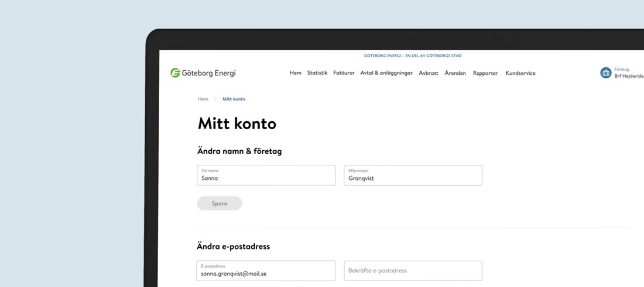Click the E-postadress input field
The image size is (644, 287).
coord(266,271)
